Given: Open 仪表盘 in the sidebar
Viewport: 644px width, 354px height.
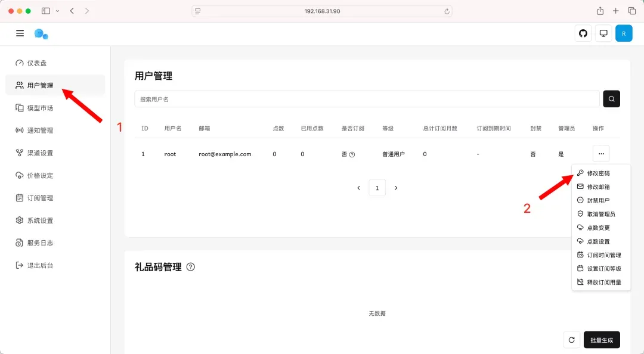Looking at the screenshot, I should tap(55, 63).
